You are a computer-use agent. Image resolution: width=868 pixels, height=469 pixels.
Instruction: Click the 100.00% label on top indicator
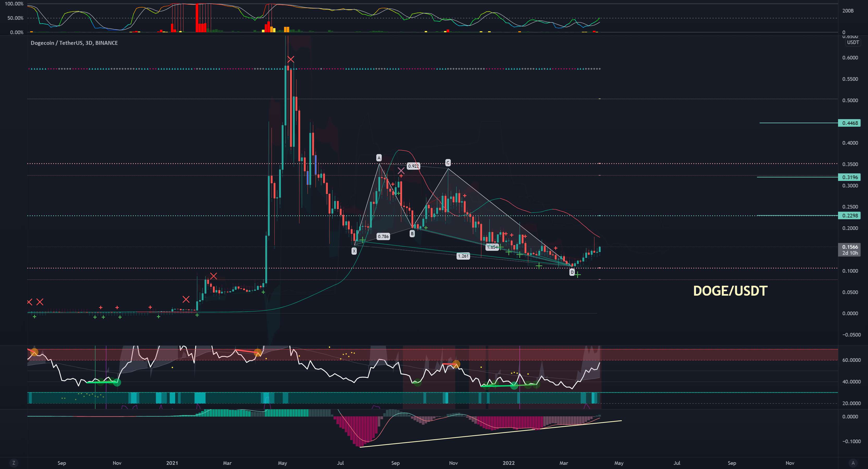(x=14, y=4)
